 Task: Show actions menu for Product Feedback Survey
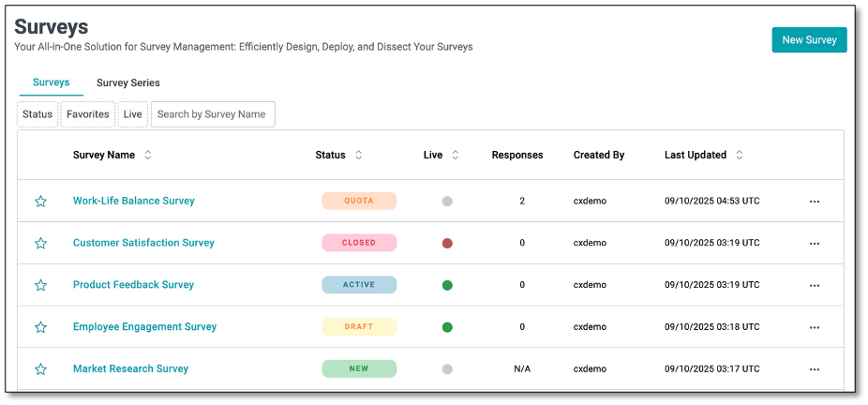click(814, 286)
